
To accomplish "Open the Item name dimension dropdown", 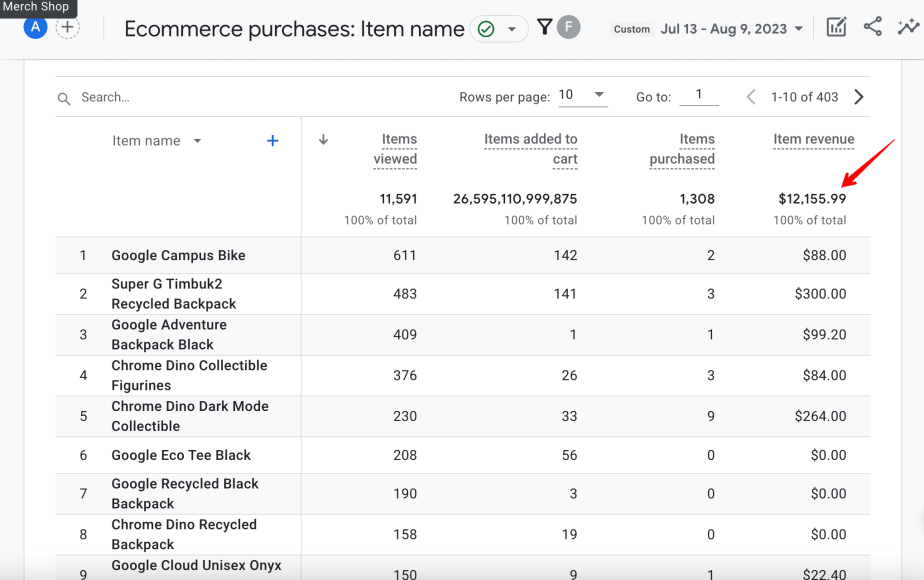I will tap(157, 140).
